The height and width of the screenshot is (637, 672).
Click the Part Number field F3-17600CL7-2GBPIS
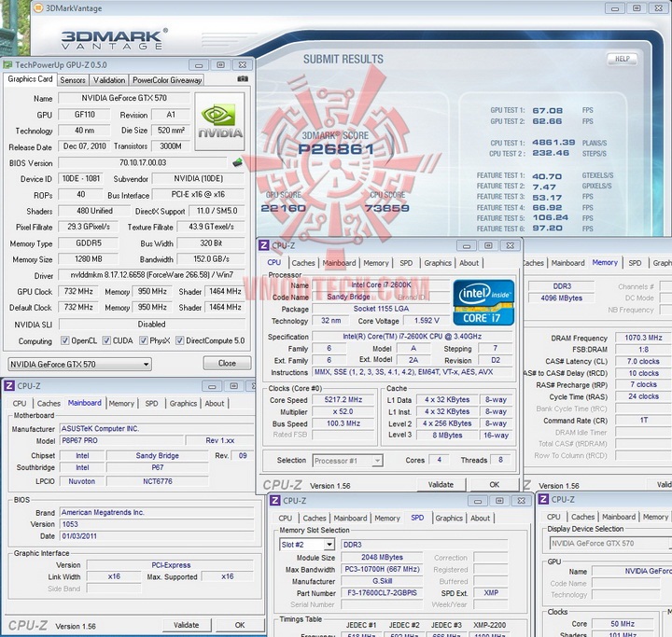pyautogui.click(x=382, y=593)
